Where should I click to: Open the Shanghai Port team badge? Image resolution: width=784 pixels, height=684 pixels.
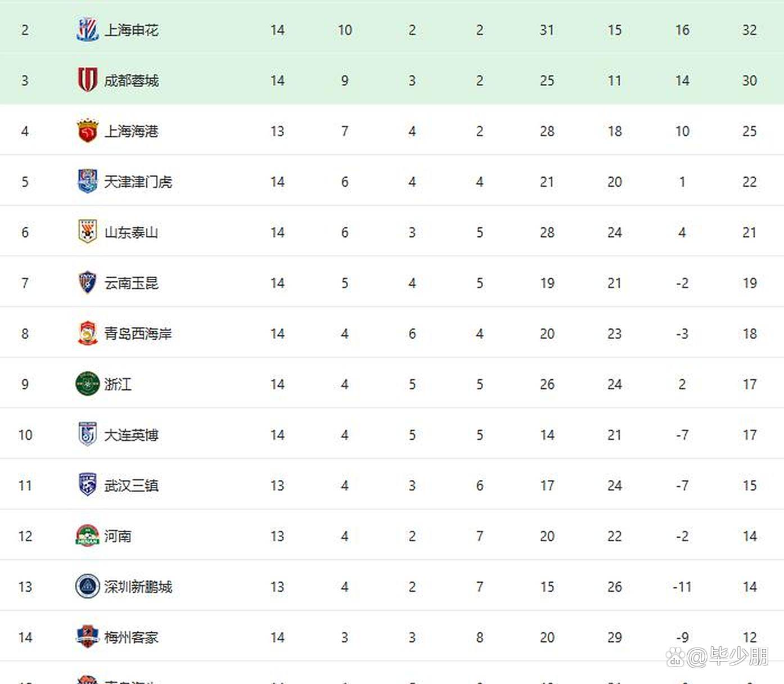(x=87, y=130)
